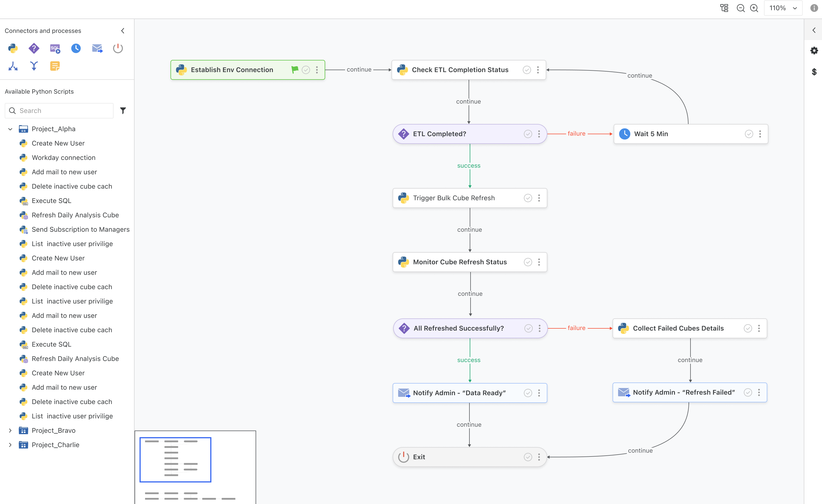Select the split branch connector icon
The height and width of the screenshot is (504, 822).
click(x=13, y=66)
